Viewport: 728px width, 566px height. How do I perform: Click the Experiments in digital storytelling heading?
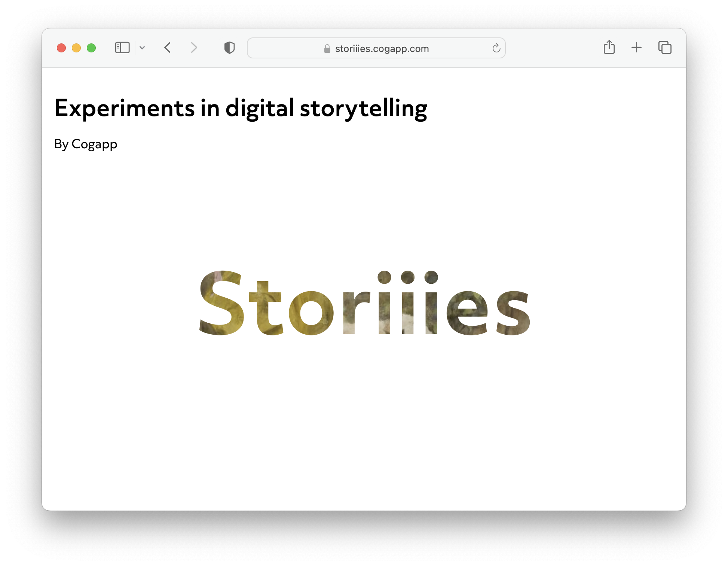coord(241,108)
